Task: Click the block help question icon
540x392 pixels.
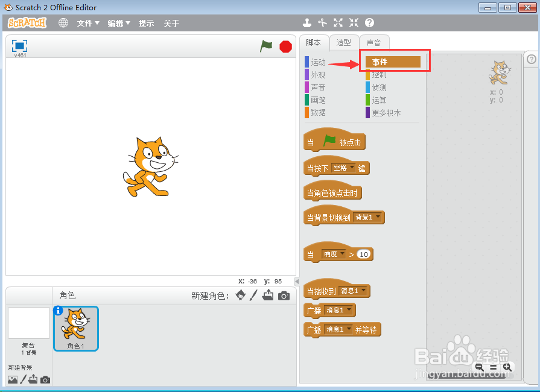Action: pos(369,23)
